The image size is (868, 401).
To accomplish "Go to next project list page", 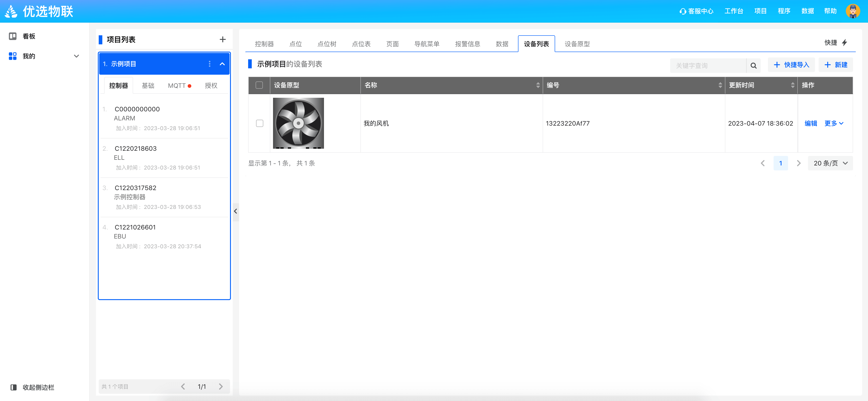I will click(x=221, y=386).
